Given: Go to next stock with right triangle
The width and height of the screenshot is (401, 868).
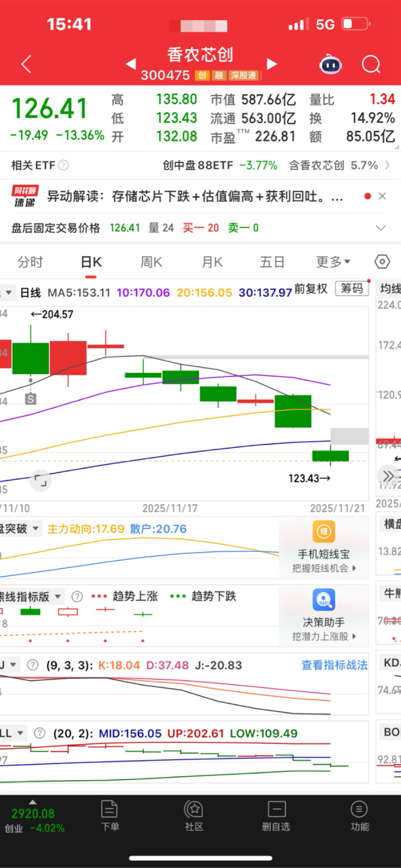Looking at the screenshot, I should [x=272, y=64].
